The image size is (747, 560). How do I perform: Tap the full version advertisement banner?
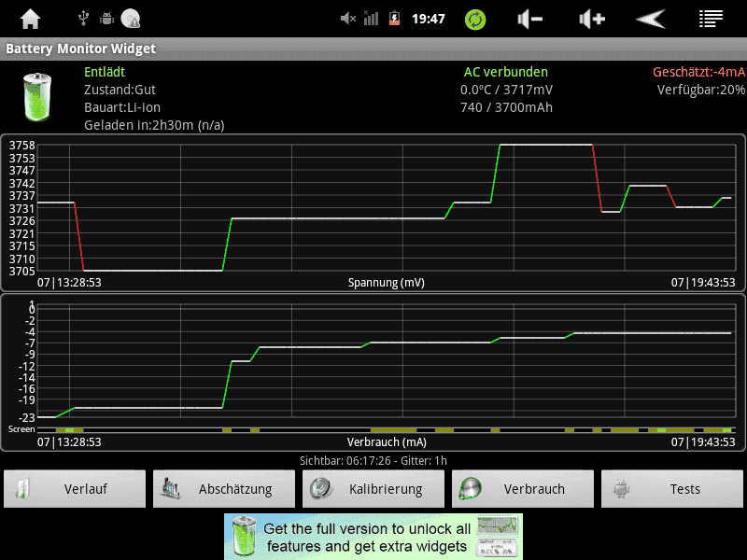click(373, 537)
